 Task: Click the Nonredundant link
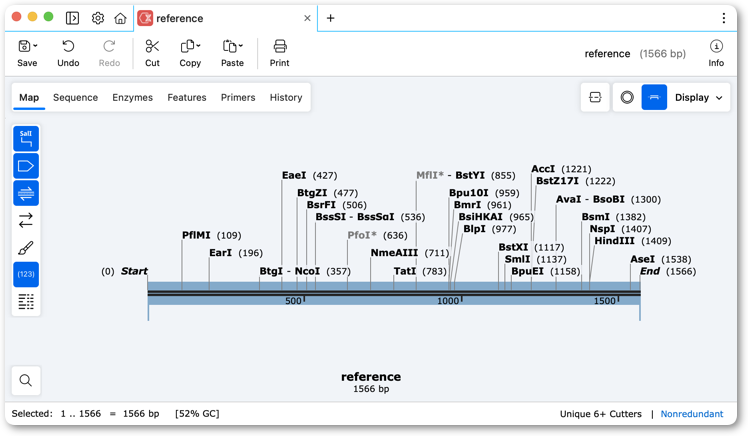point(691,414)
